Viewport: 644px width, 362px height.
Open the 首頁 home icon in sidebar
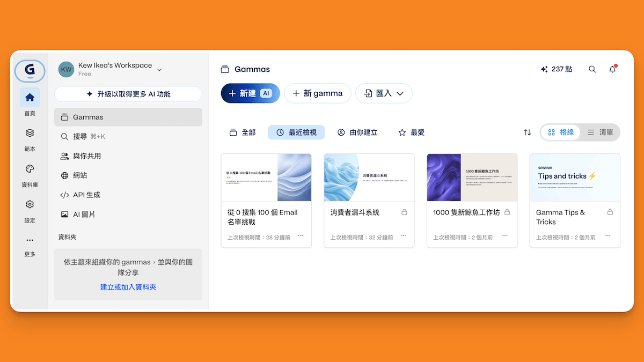pos(30,98)
